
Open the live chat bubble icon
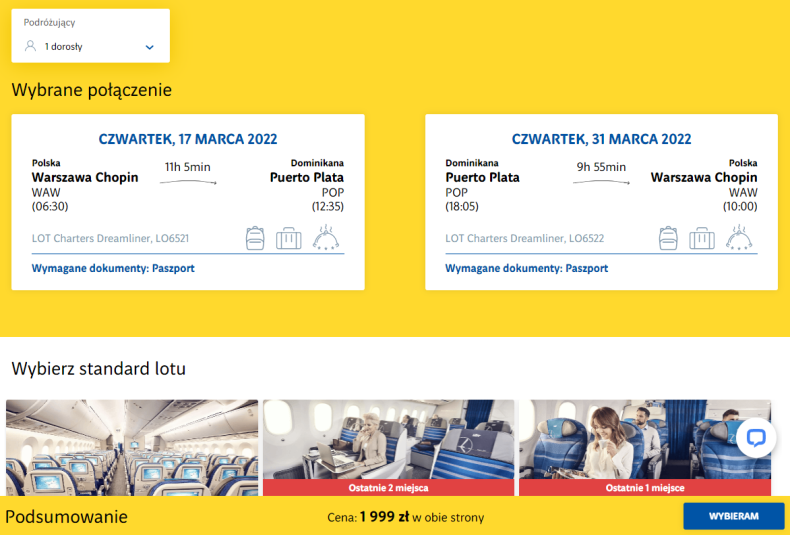[755, 438]
